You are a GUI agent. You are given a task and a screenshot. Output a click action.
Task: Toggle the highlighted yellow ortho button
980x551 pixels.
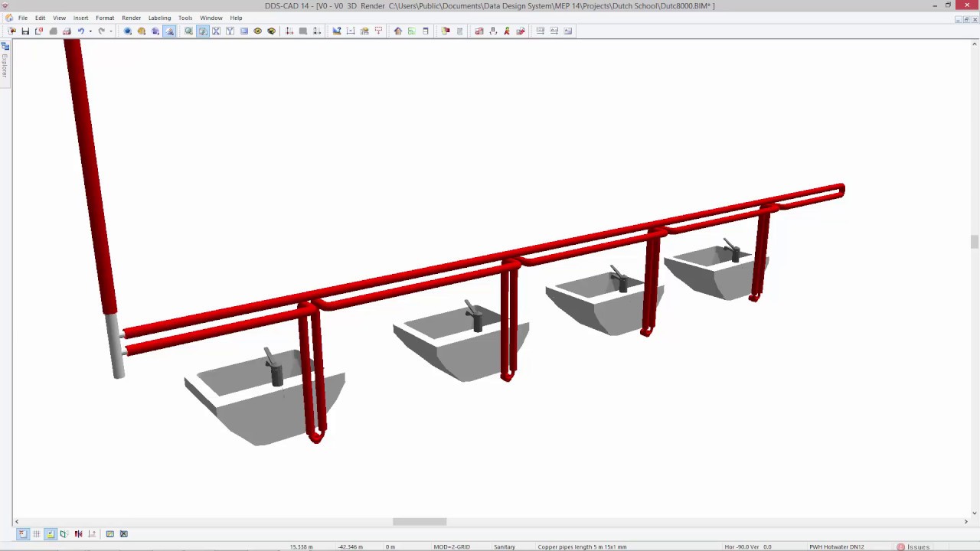point(50,533)
